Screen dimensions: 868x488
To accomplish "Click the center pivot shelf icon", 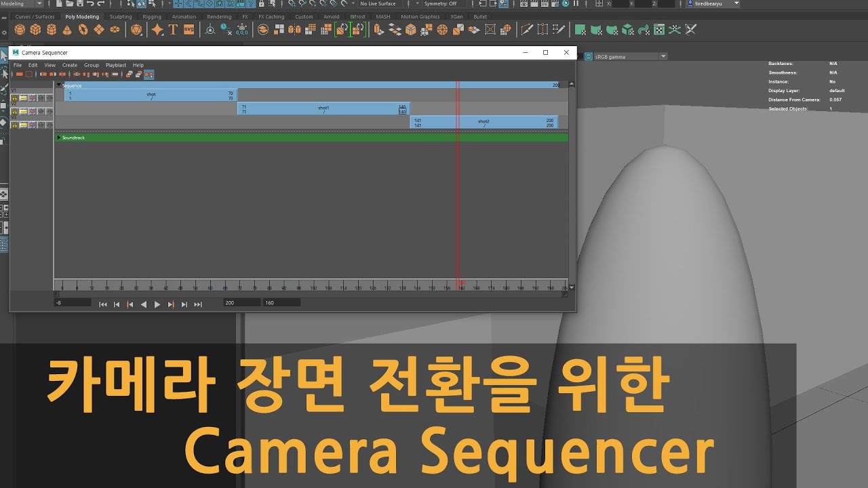I will (x=210, y=30).
